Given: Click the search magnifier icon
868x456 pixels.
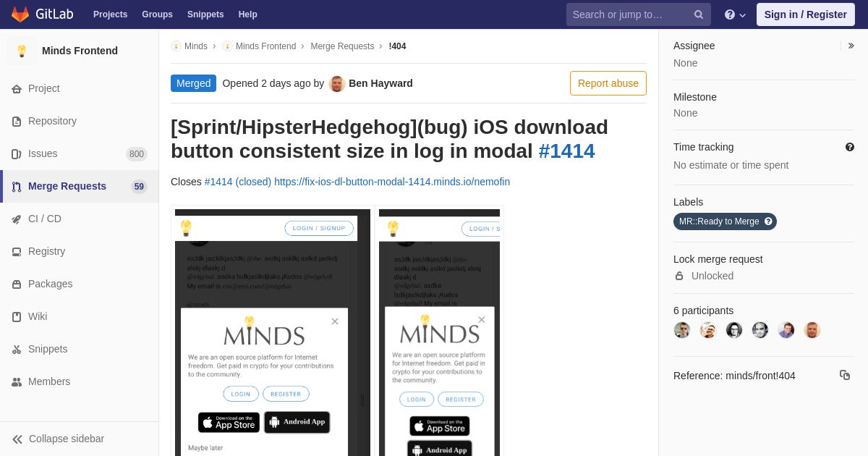Looking at the screenshot, I should pos(699,14).
